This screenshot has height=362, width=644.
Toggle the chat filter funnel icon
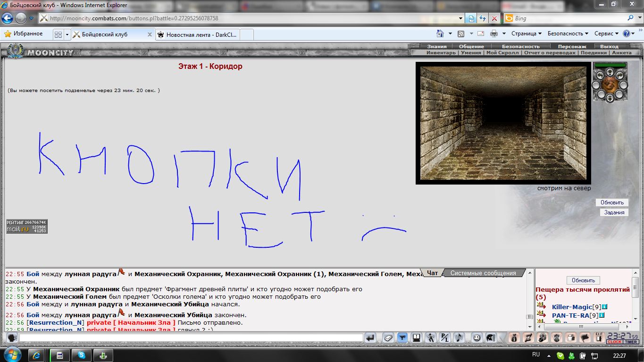pyautogui.click(x=402, y=338)
